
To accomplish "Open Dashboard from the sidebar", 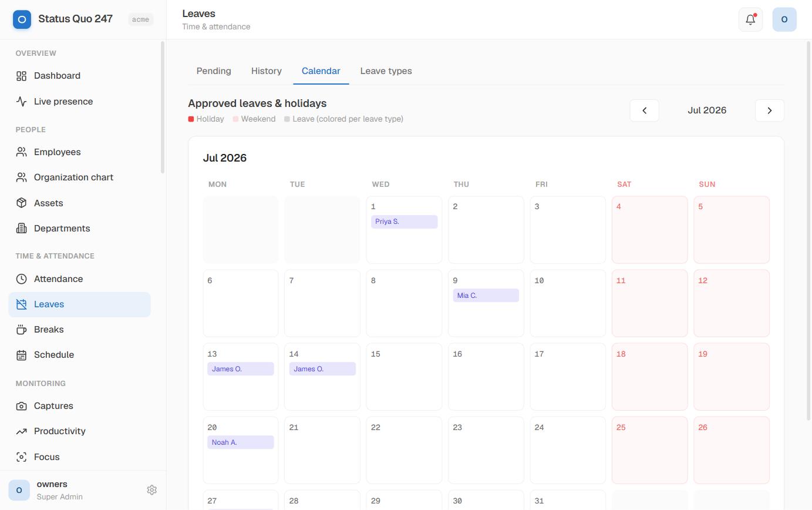I will coord(80,76).
